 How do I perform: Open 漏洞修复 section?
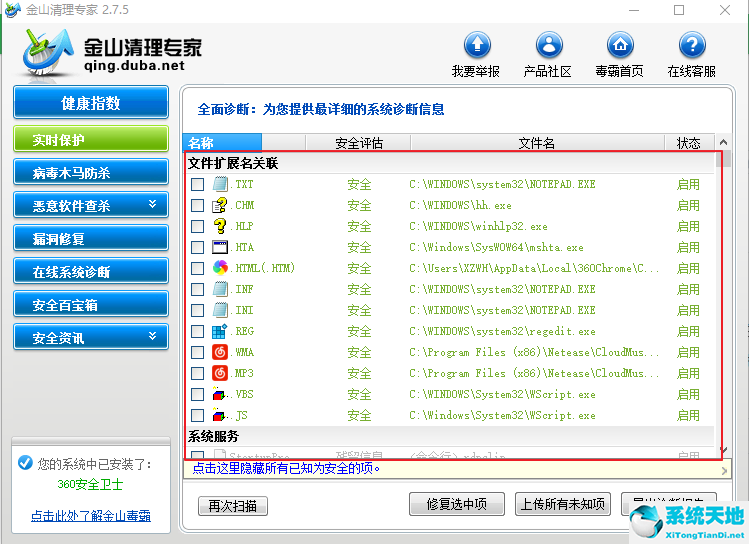91,238
